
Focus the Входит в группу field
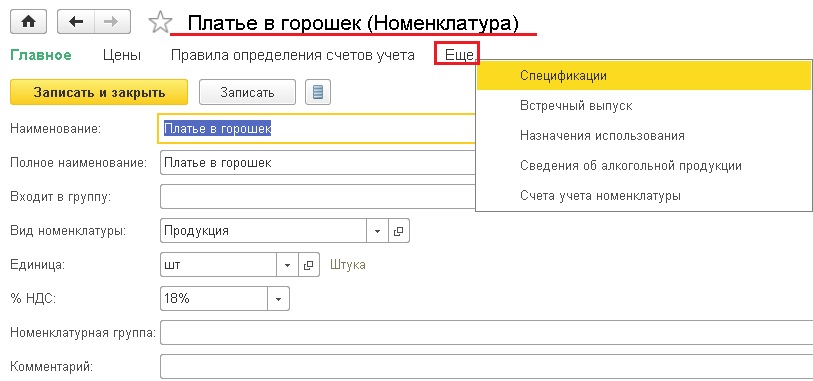coord(318,197)
